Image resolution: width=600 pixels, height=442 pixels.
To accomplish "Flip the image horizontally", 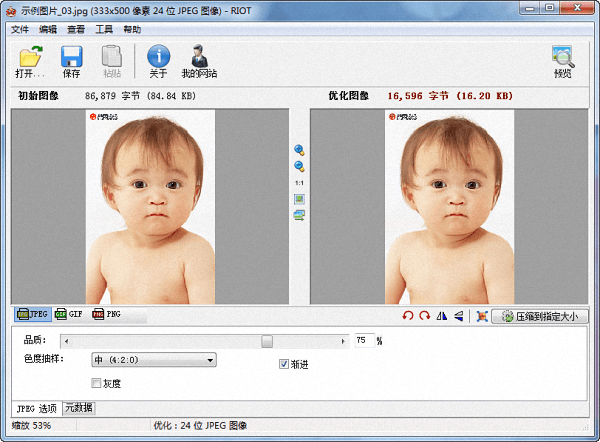I will coord(441,316).
